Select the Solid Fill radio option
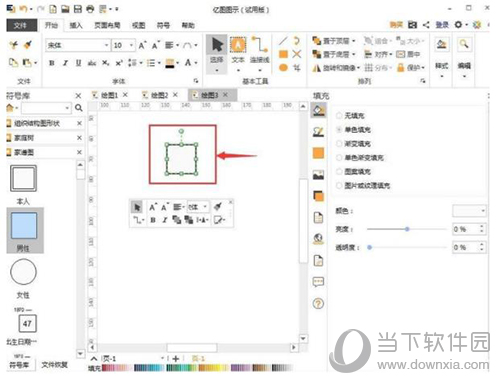Image resolution: width=500 pixels, height=383 pixels. [x=339, y=130]
